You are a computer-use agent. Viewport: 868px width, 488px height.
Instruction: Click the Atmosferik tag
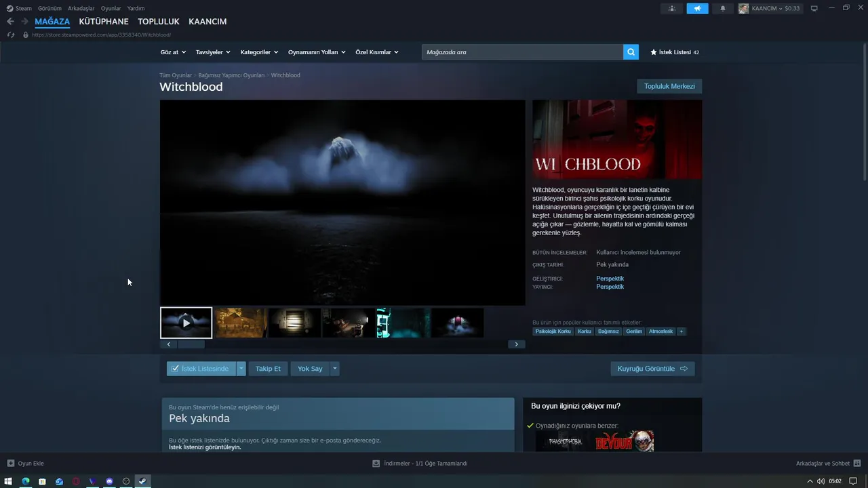coord(660,331)
